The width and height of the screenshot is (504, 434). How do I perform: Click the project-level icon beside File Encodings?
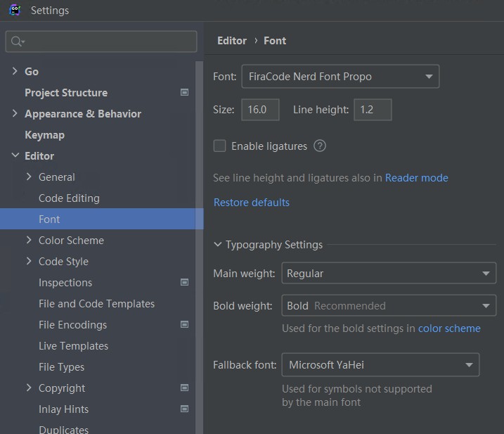point(184,324)
